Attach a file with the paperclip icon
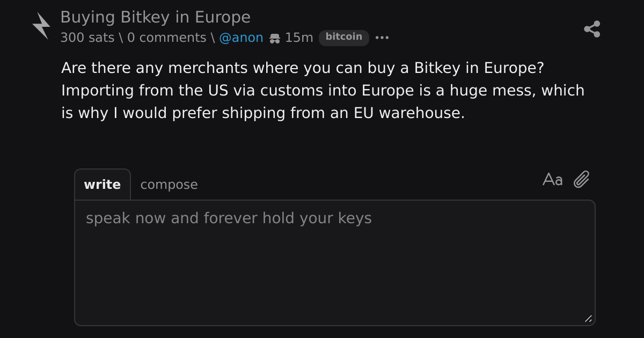644x338 pixels. (582, 179)
